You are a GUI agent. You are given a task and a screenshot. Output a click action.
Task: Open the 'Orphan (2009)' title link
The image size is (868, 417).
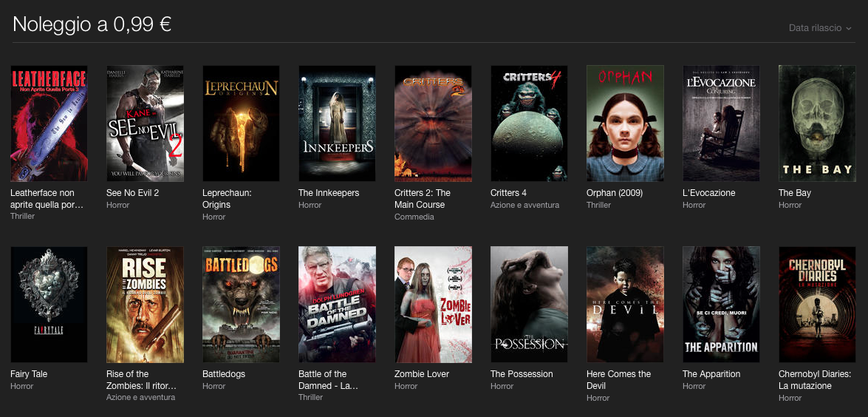[615, 193]
